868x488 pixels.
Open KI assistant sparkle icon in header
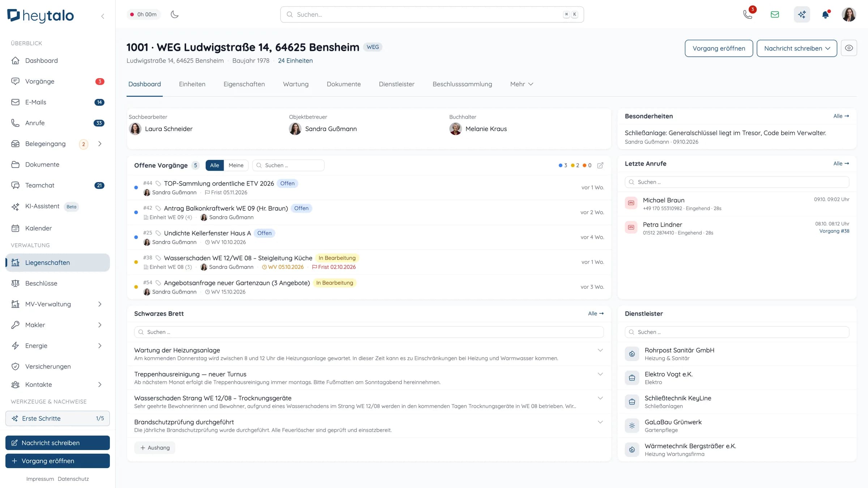(x=802, y=14)
